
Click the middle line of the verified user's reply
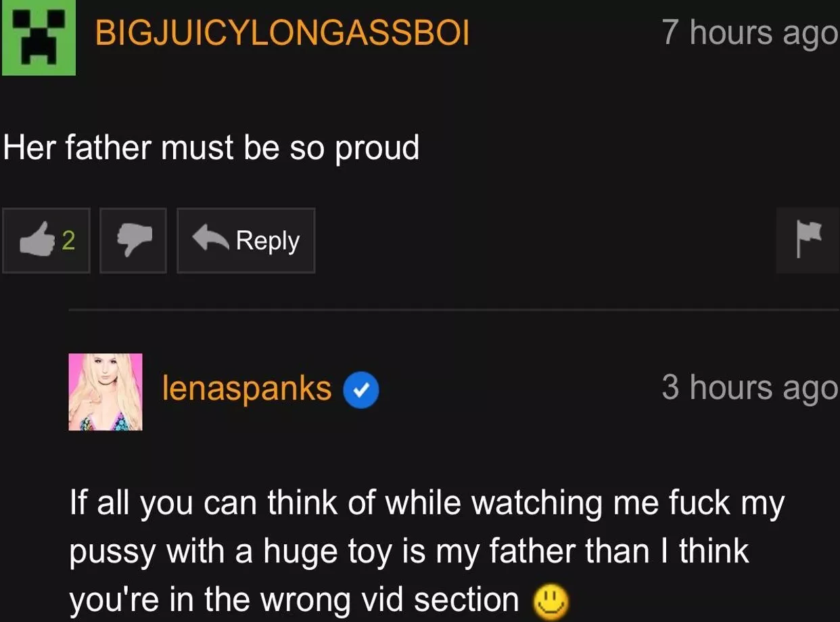click(409, 552)
